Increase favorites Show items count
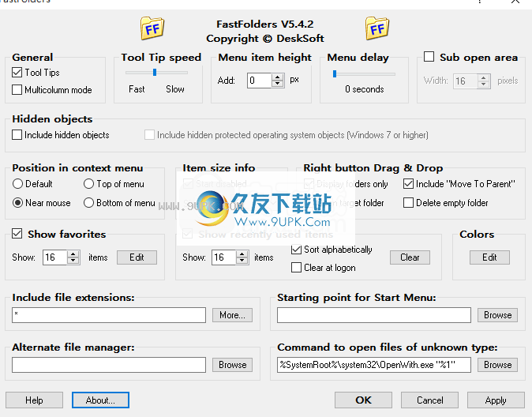 pos(73,254)
